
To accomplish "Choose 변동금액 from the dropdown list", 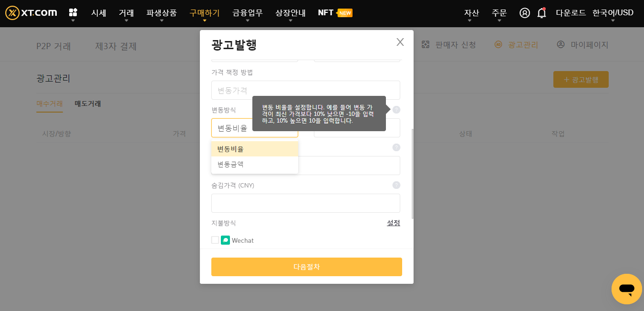I will pos(255,164).
